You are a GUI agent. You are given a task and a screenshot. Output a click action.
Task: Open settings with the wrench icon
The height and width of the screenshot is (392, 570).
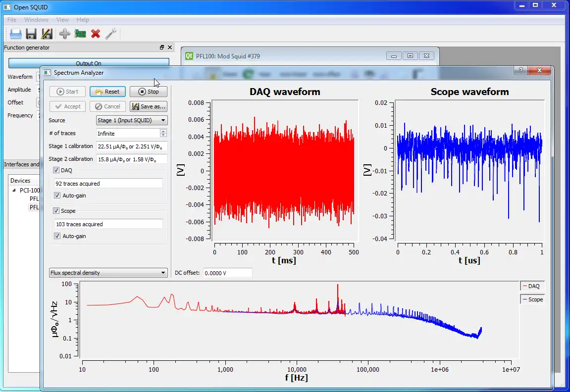click(111, 34)
